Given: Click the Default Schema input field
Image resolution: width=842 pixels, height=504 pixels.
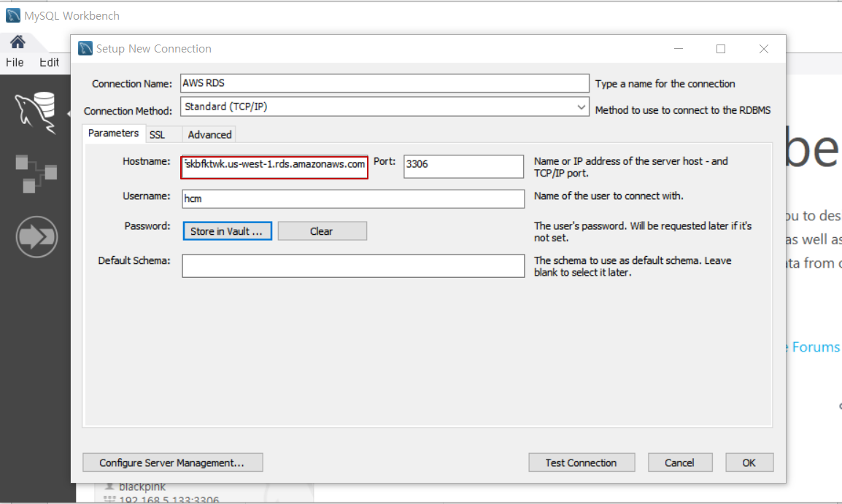Looking at the screenshot, I should click(x=353, y=265).
